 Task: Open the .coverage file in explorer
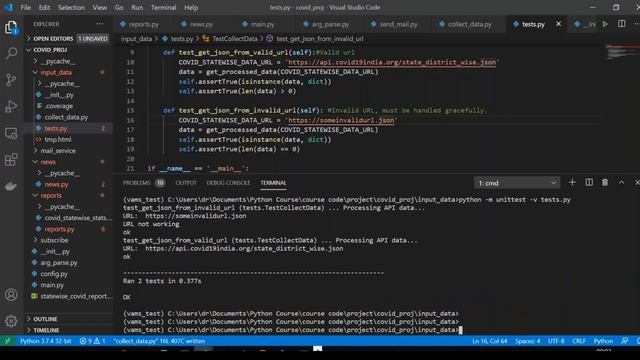(x=59, y=106)
